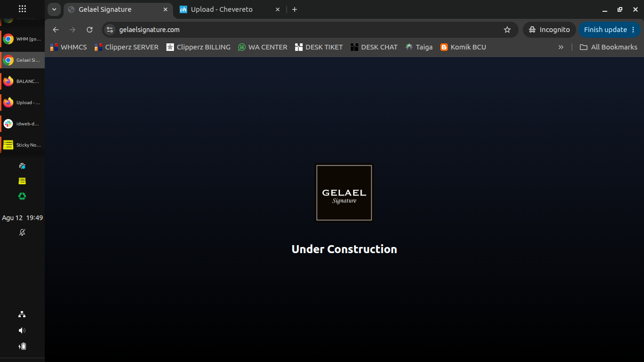Click the yellow sticky notes tray icon
Viewport: 644px width, 362px height.
coord(22,181)
